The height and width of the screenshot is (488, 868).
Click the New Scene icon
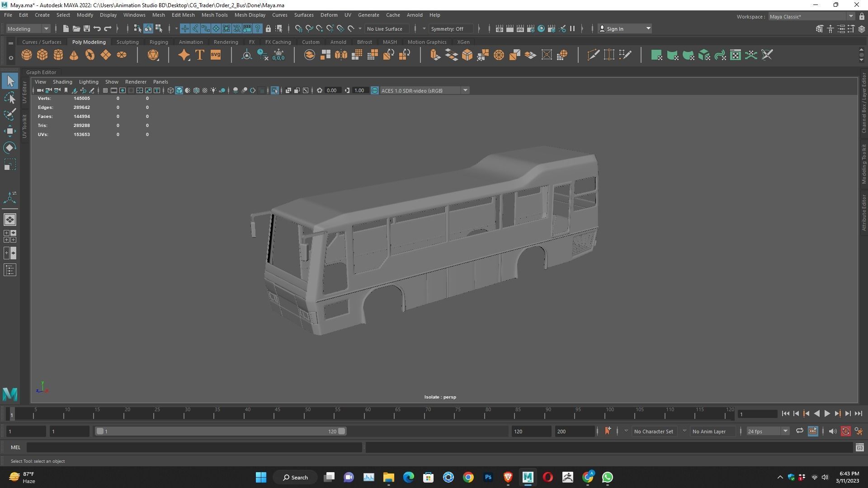pos(66,28)
